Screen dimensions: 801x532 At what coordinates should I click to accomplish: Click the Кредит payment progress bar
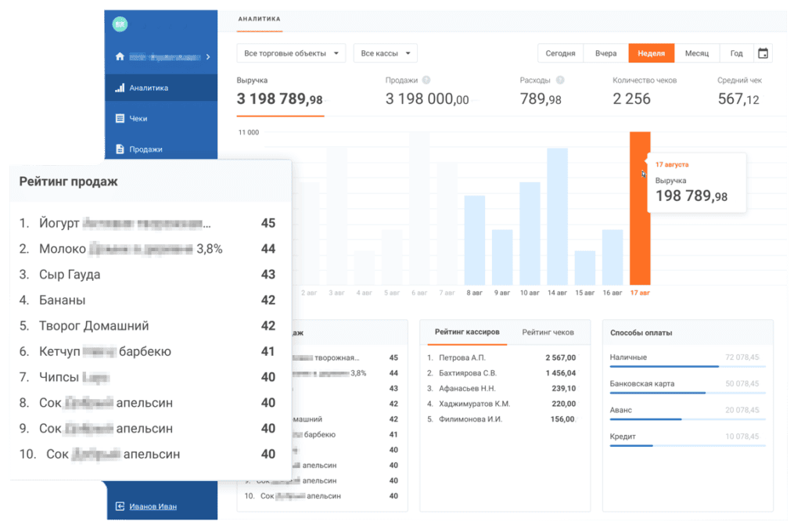[x=688, y=446]
